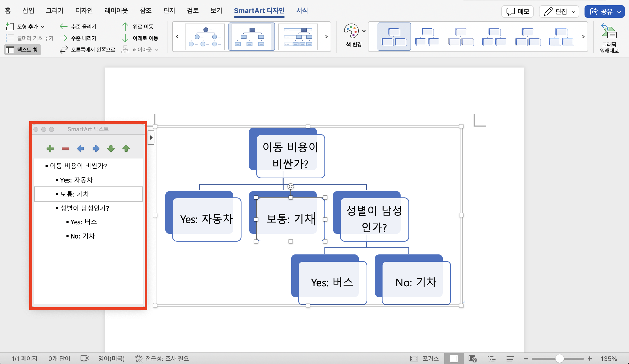
Task: Open the 그리기 ribbon tab
Action: point(55,11)
